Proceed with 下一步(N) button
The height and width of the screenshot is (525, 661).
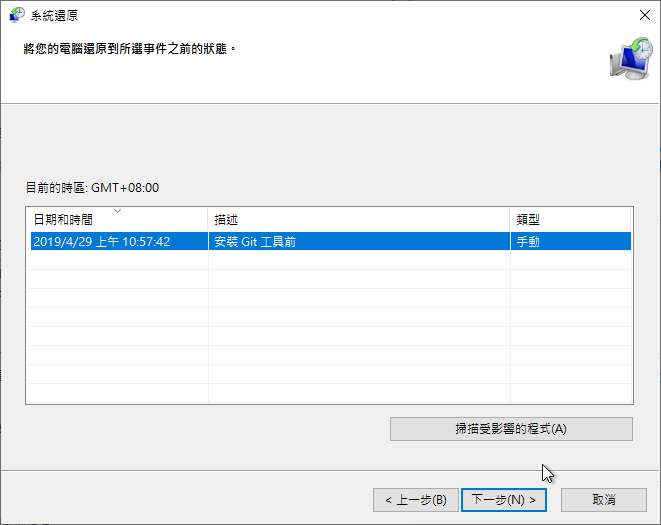tap(506, 499)
